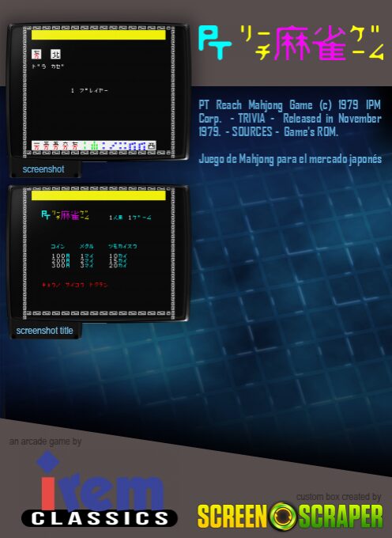Viewport: 392px width, 538px height.
Task: Click the yellow bar in gameplay screenshot
Action: [99, 35]
